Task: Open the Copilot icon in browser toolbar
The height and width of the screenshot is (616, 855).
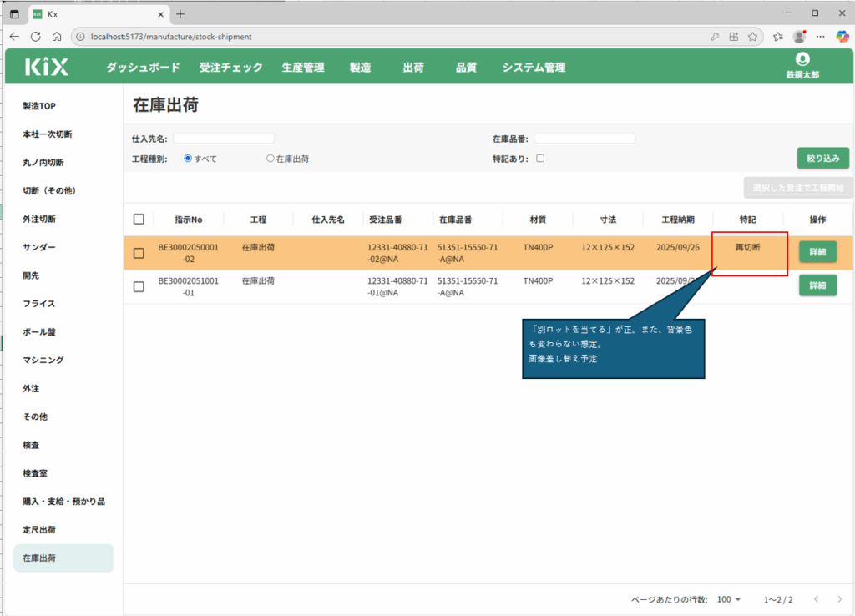Action: click(x=842, y=37)
